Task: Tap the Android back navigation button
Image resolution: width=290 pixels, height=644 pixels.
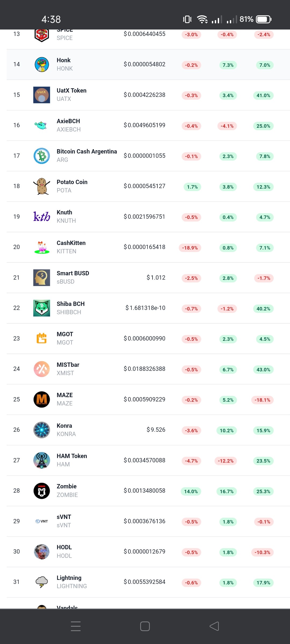Action: 214,626
